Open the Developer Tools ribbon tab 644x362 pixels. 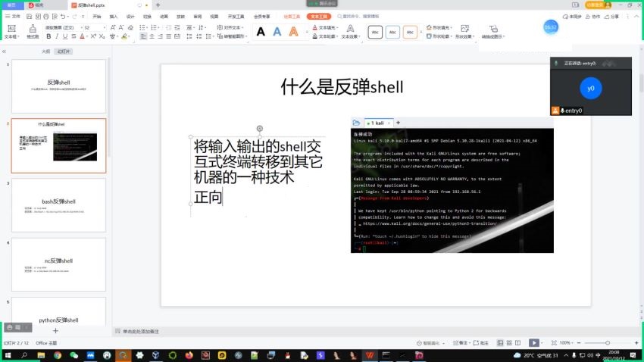coord(236,17)
